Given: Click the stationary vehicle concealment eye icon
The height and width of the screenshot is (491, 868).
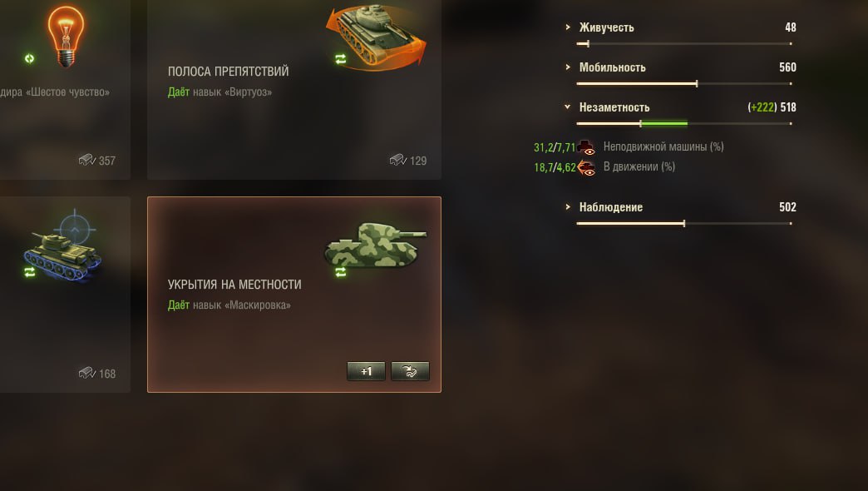Looking at the screenshot, I should (x=586, y=147).
